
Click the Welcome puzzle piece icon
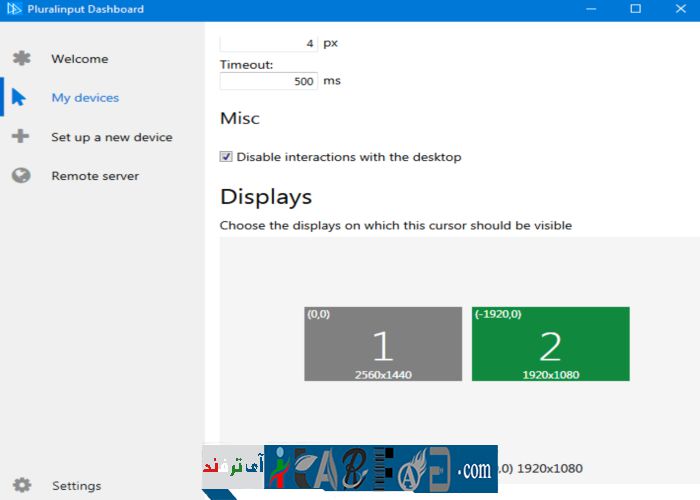[21, 59]
